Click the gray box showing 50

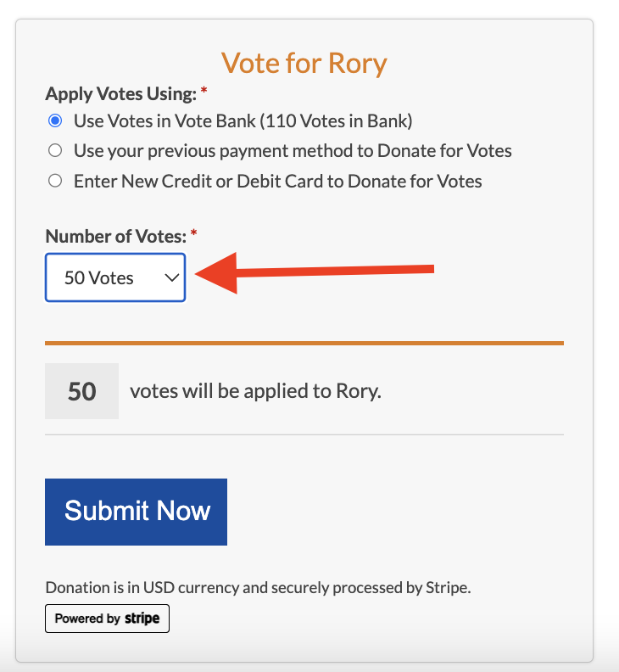[x=81, y=391]
